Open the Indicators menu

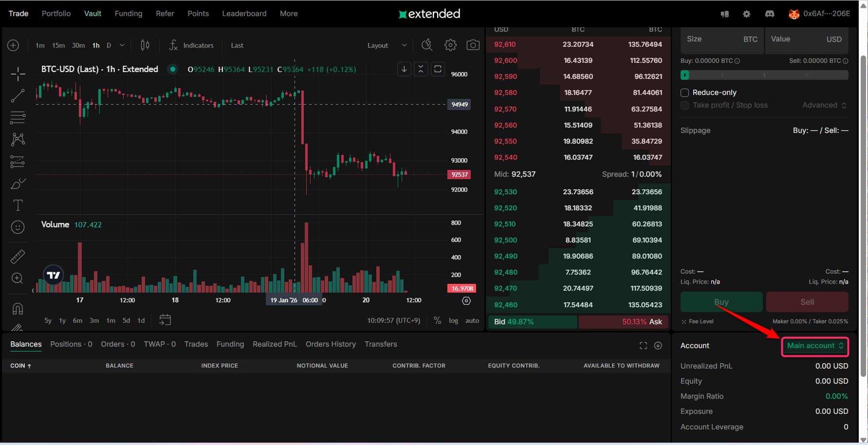pyautogui.click(x=192, y=45)
